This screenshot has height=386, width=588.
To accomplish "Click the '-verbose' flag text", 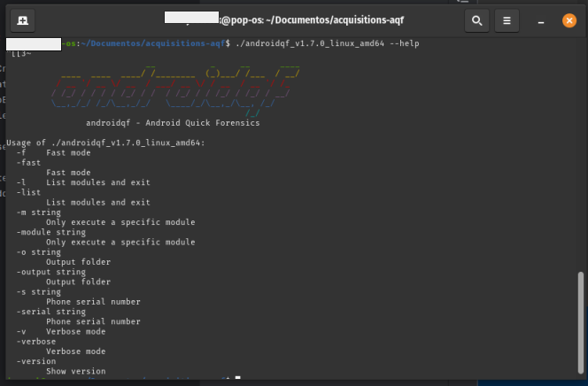I will pyautogui.click(x=35, y=342).
